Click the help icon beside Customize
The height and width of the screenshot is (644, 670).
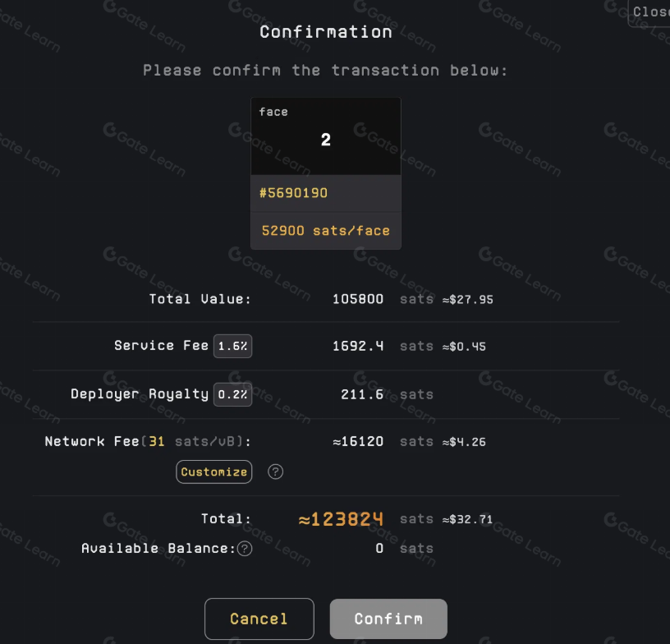(276, 471)
